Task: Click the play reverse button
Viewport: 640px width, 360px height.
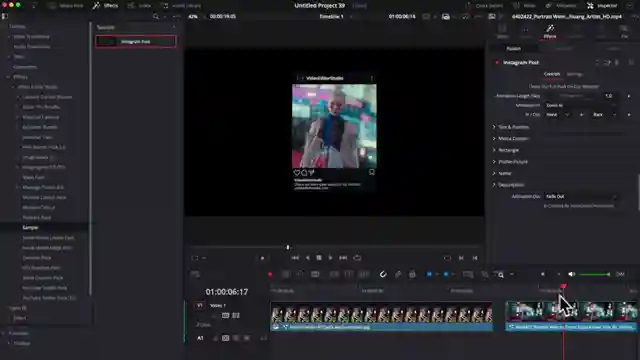Action: pyautogui.click(x=307, y=258)
